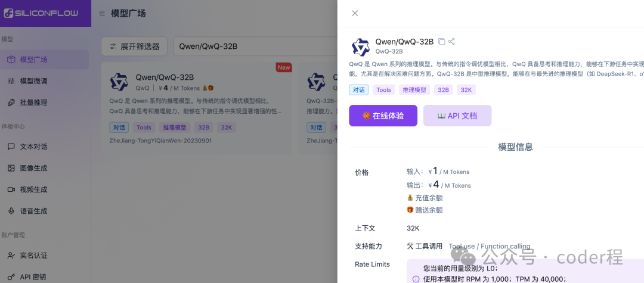Screen dimensions: 644x283
Task: Click the 工具调用 capability label
Action: click(x=425, y=246)
